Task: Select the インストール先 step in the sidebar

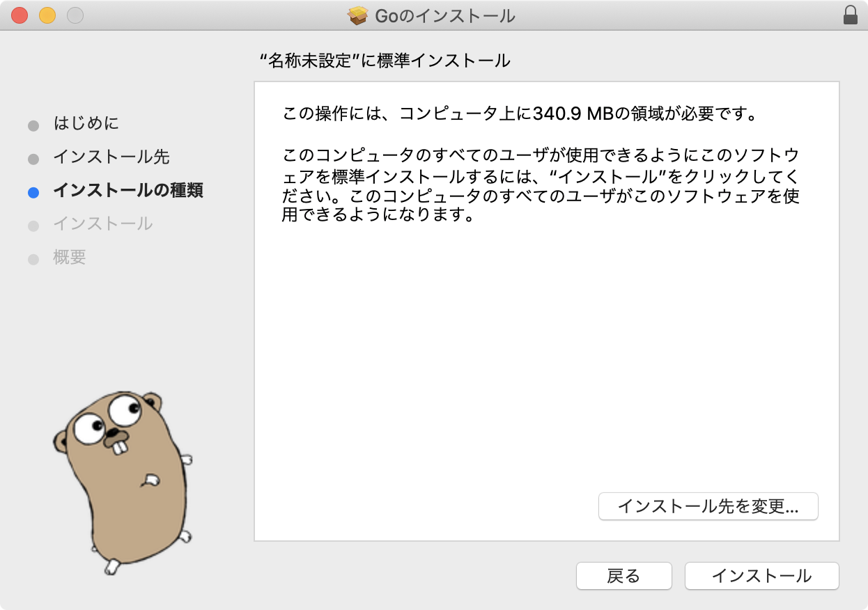Action: click(111, 157)
